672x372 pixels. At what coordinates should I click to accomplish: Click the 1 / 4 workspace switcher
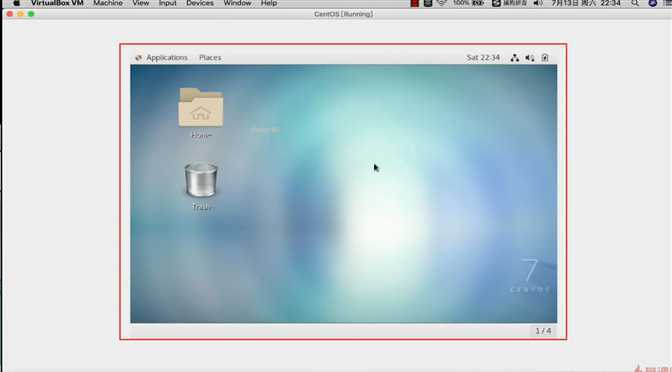point(543,331)
